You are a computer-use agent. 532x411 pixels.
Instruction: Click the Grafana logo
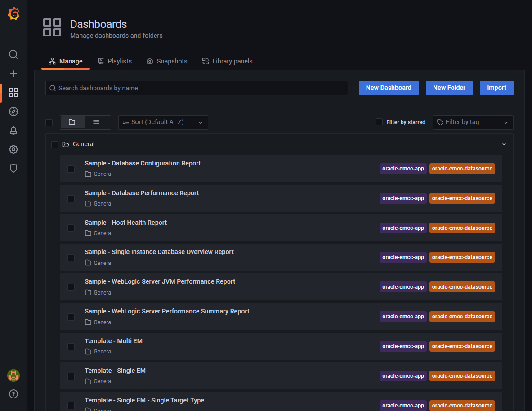point(13,13)
